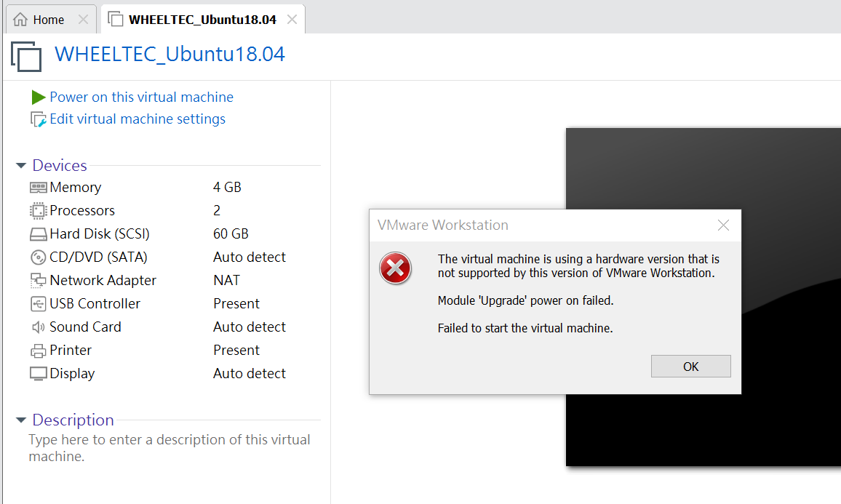
Task: Click the "Module 'Upgrade' power on failed" message
Action: [525, 301]
